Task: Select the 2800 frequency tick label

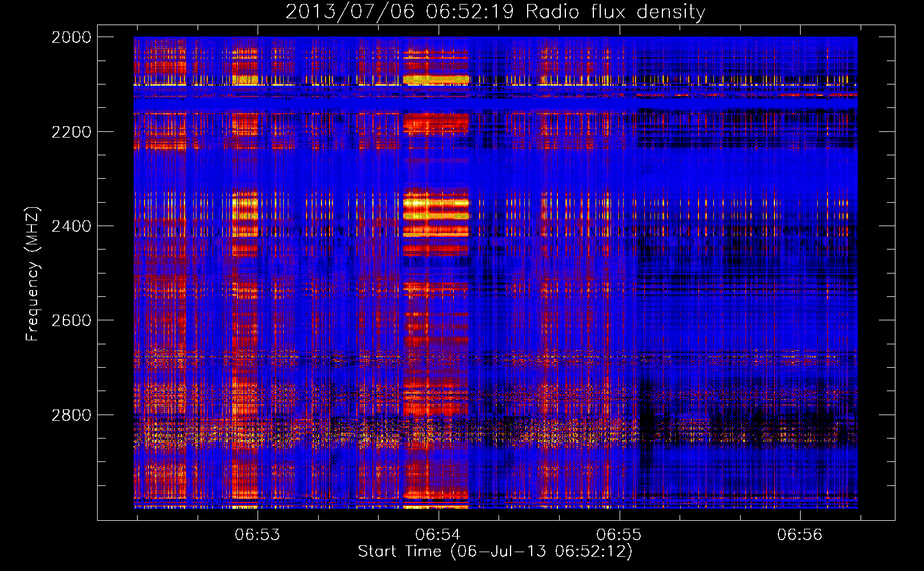Action: (71, 415)
